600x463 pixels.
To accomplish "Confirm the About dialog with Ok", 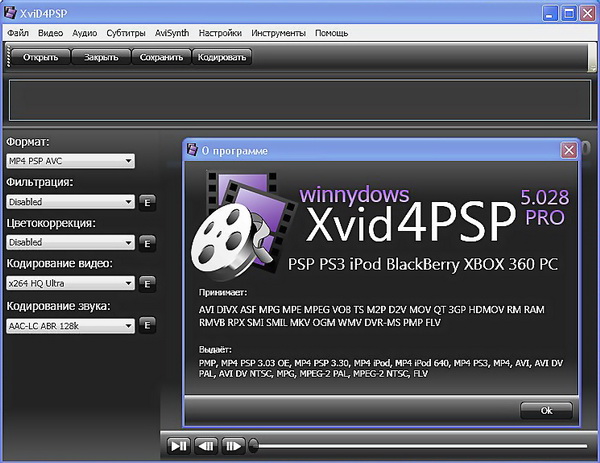I will [x=546, y=411].
